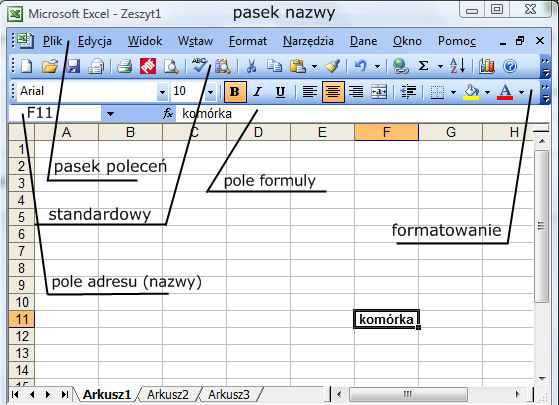Image resolution: width=559 pixels, height=405 pixels.
Task: Open the Print icon in toolbar
Action: click(x=124, y=66)
